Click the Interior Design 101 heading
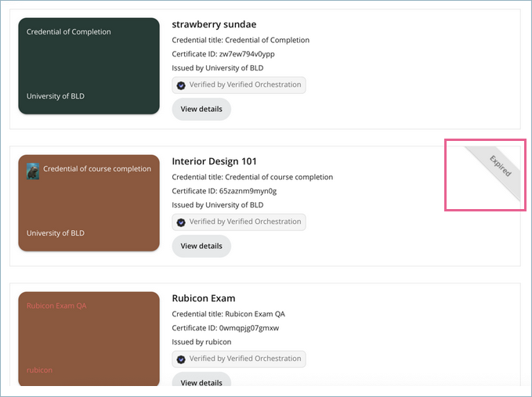Image resolution: width=532 pixels, height=397 pixels. (214, 161)
